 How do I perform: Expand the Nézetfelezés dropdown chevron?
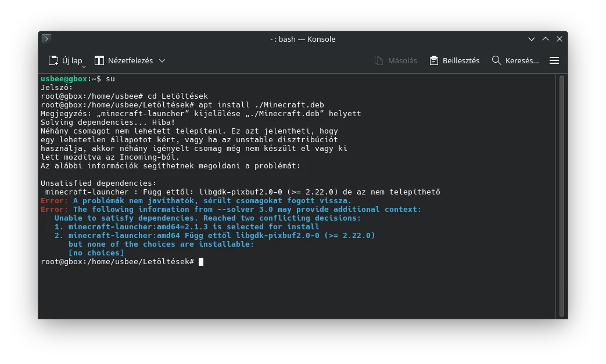pyautogui.click(x=162, y=60)
